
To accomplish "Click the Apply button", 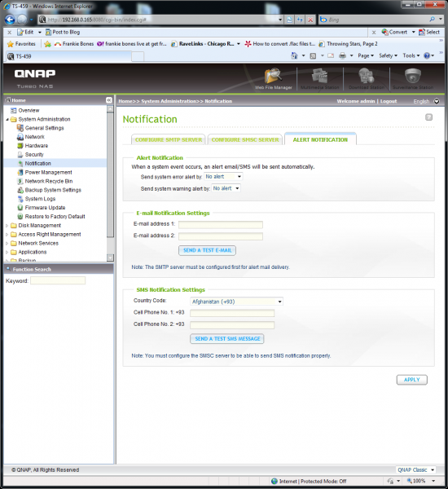I will (x=412, y=380).
